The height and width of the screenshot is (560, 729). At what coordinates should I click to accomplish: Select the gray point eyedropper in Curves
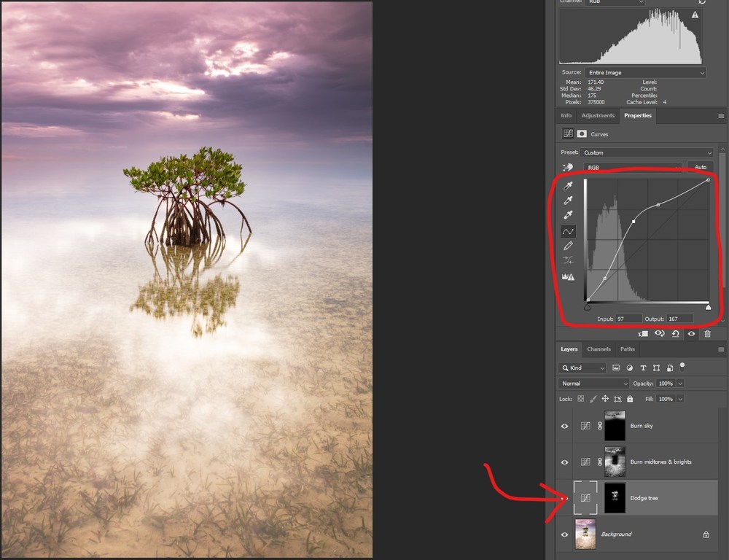[x=568, y=201]
